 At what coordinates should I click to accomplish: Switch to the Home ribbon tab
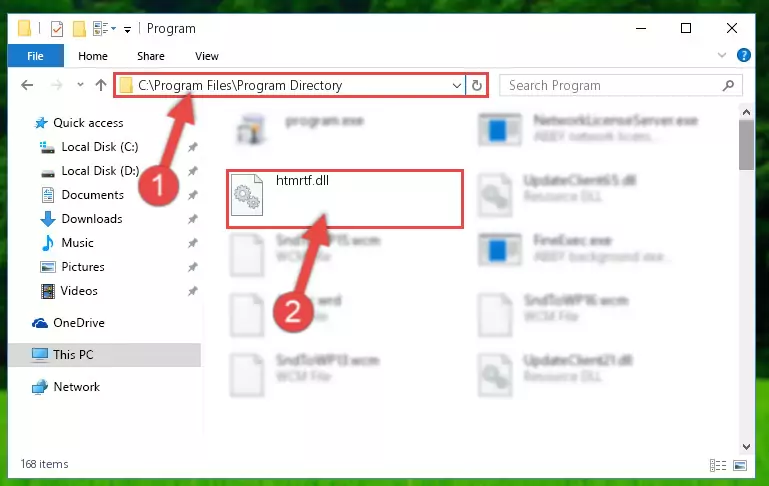(x=93, y=56)
